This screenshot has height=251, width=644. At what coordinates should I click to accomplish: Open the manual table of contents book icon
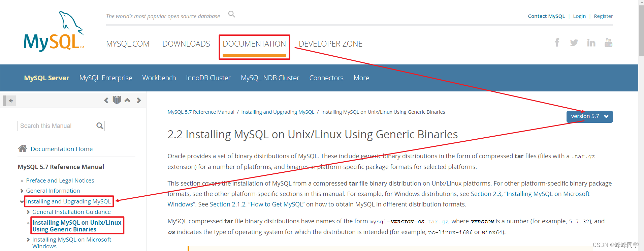coord(117,100)
